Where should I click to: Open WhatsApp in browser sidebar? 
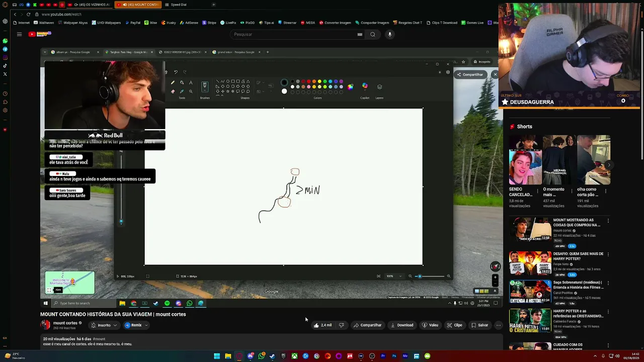(x=5, y=41)
